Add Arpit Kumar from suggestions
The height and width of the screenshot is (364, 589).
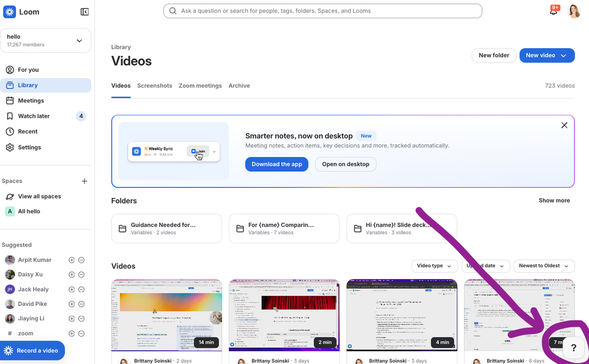pos(71,260)
